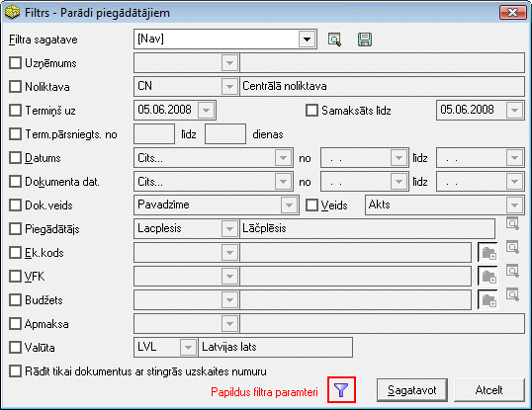Click search icon next to Piegādātājs field
This screenshot has height=410, width=532.
pyautogui.click(x=512, y=224)
